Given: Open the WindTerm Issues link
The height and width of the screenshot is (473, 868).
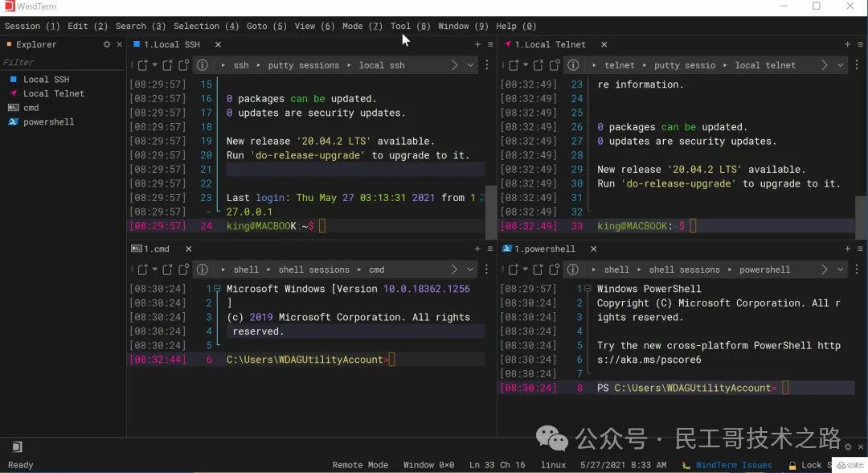Looking at the screenshot, I should [x=734, y=465].
